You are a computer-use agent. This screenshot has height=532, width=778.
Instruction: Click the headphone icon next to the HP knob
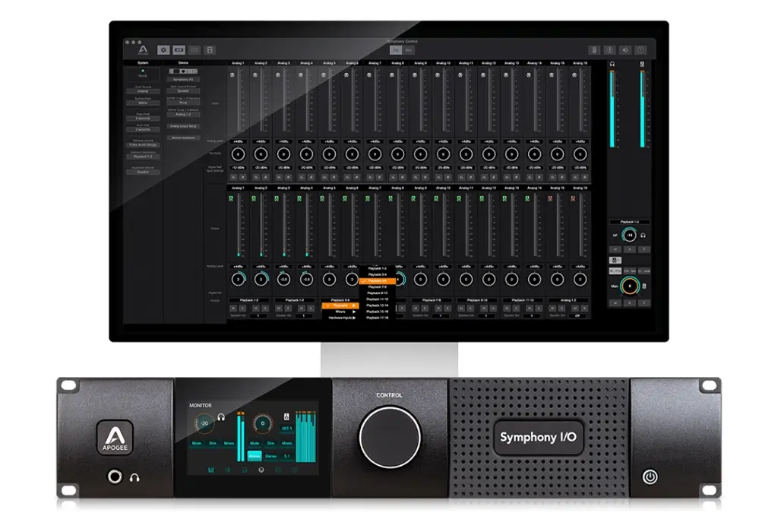[643, 236]
